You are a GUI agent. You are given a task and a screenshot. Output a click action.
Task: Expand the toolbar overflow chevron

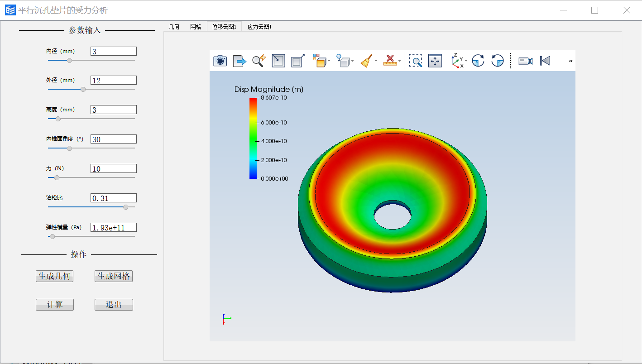tap(570, 61)
